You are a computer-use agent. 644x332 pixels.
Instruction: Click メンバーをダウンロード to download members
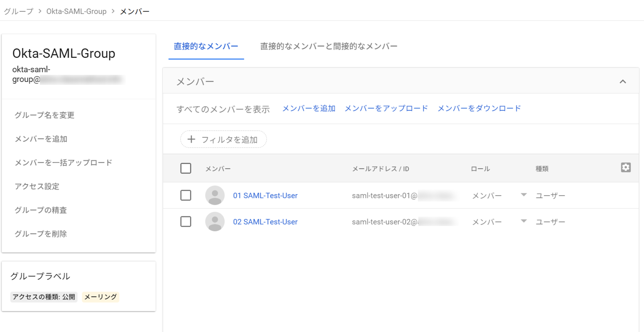coord(479,108)
